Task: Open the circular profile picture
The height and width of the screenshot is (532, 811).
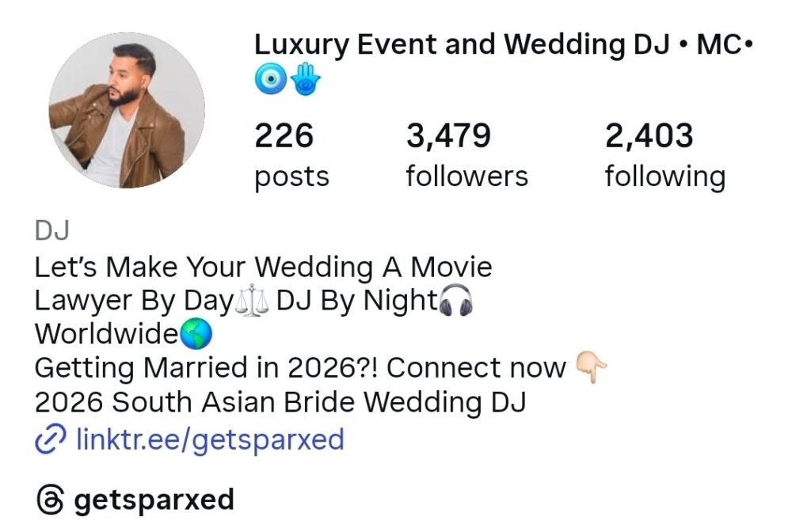Action: point(127,110)
